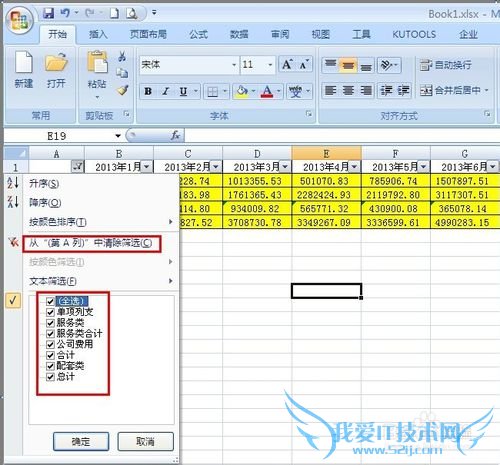The image size is (500, 465).
Task: Open font size dropdown
Action: [x=270, y=65]
